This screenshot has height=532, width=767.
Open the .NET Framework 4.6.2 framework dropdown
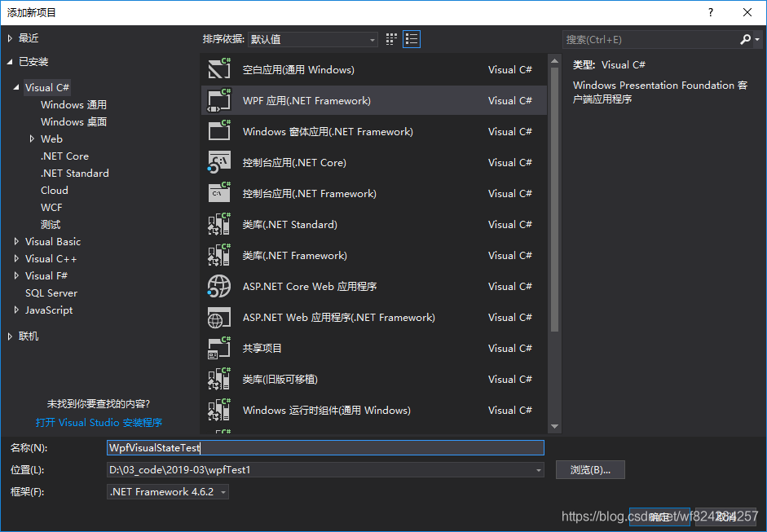point(167,492)
